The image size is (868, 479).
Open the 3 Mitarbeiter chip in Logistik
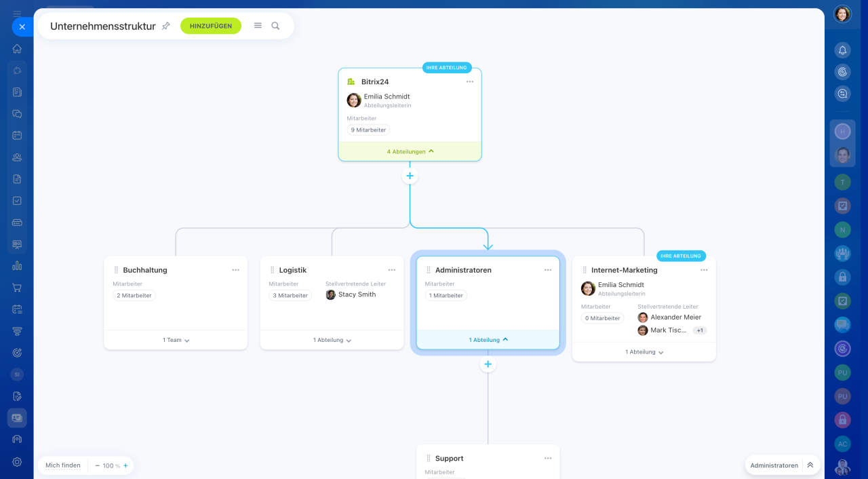coord(290,295)
